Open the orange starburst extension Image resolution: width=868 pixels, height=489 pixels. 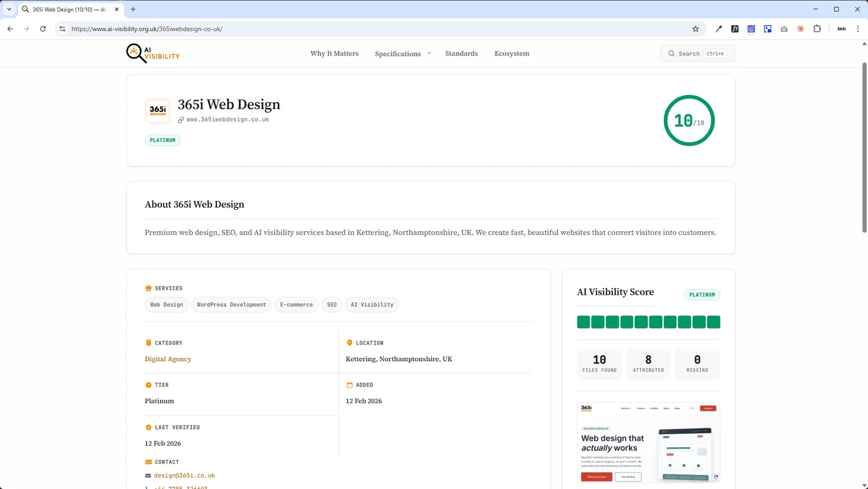coord(801,29)
